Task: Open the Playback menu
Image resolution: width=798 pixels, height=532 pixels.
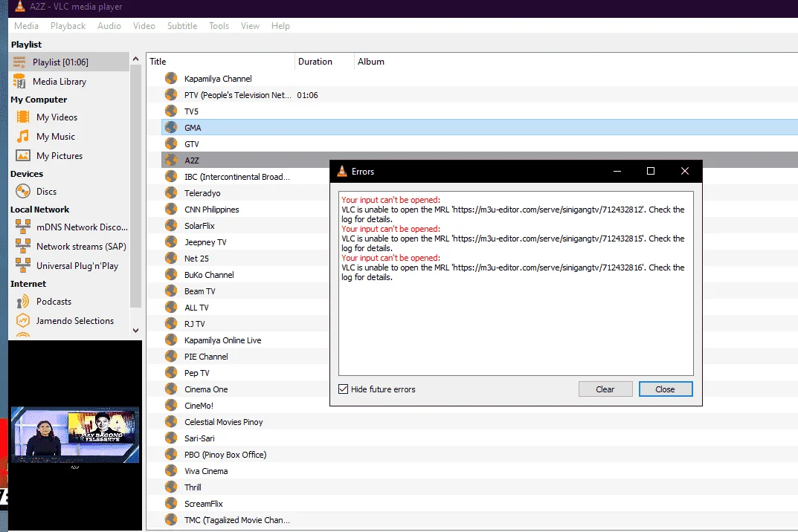Action: coord(68,26)
